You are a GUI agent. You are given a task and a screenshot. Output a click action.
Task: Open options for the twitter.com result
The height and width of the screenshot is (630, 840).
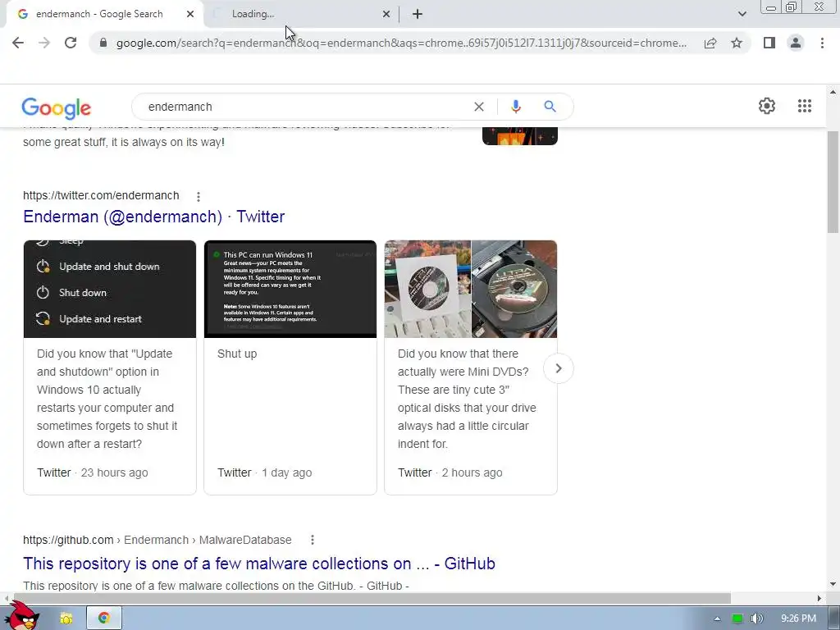tap(199, 197)
